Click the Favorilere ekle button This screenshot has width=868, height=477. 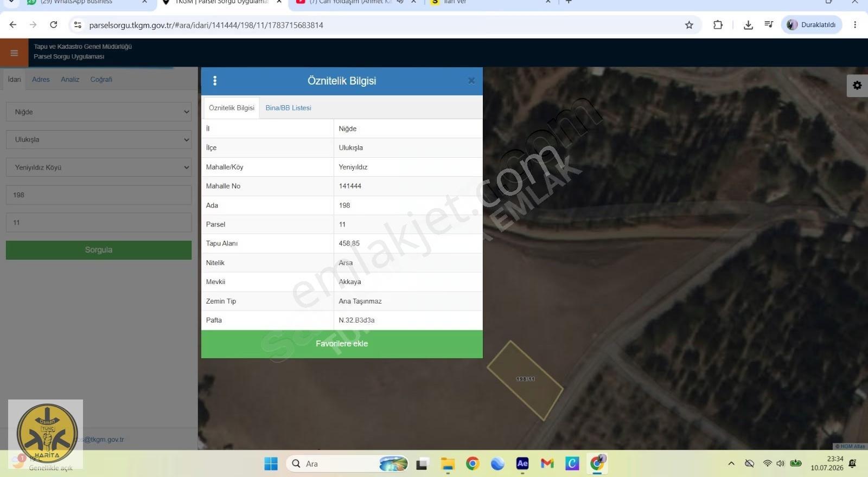click(342, 344)
